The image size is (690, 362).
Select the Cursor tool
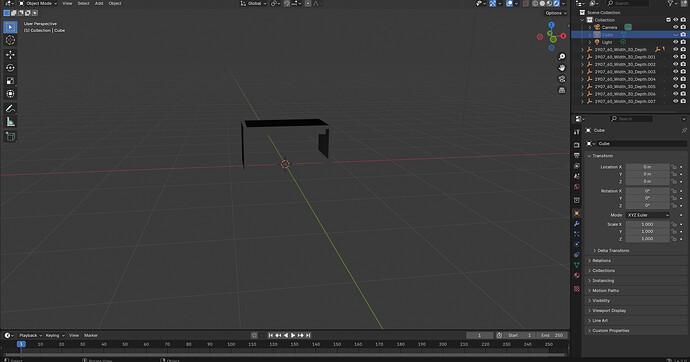pyautogui.click(x=10, y=40)
